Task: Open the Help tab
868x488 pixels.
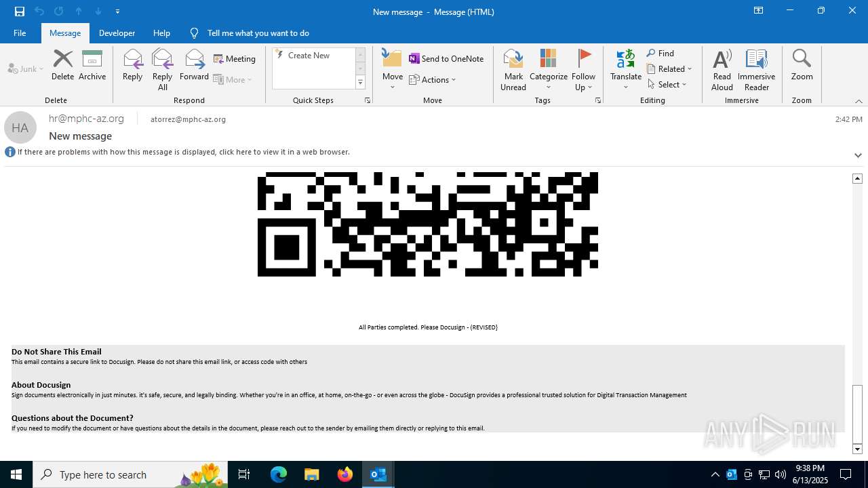Action: 161,33
